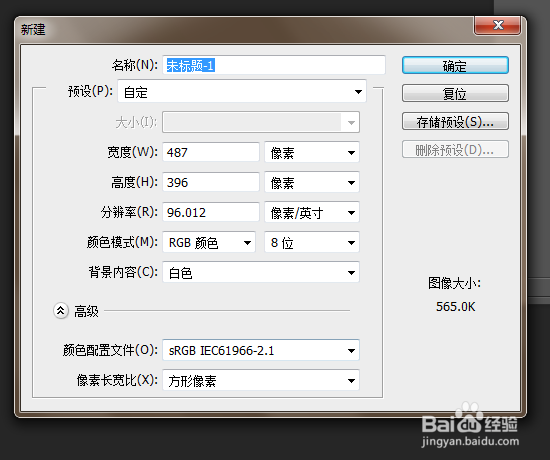
Task: Open the 8 位 bit depth dropdown
Action: click(x=312, y=242)
